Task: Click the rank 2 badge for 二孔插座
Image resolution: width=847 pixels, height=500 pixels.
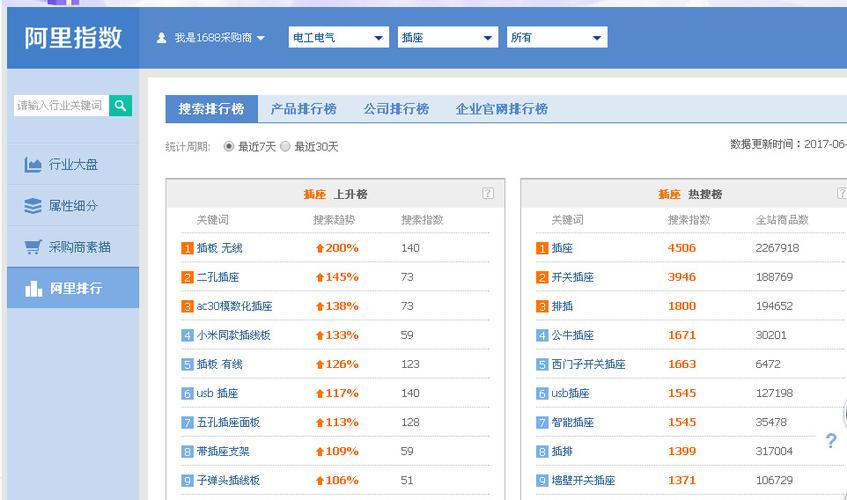Action: point(187,278)
